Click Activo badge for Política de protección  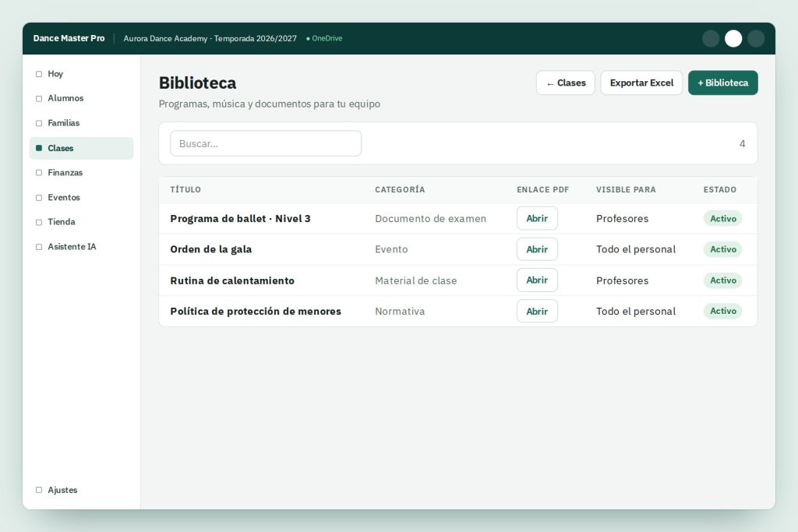pyautogui.click(x=722, y=311)
